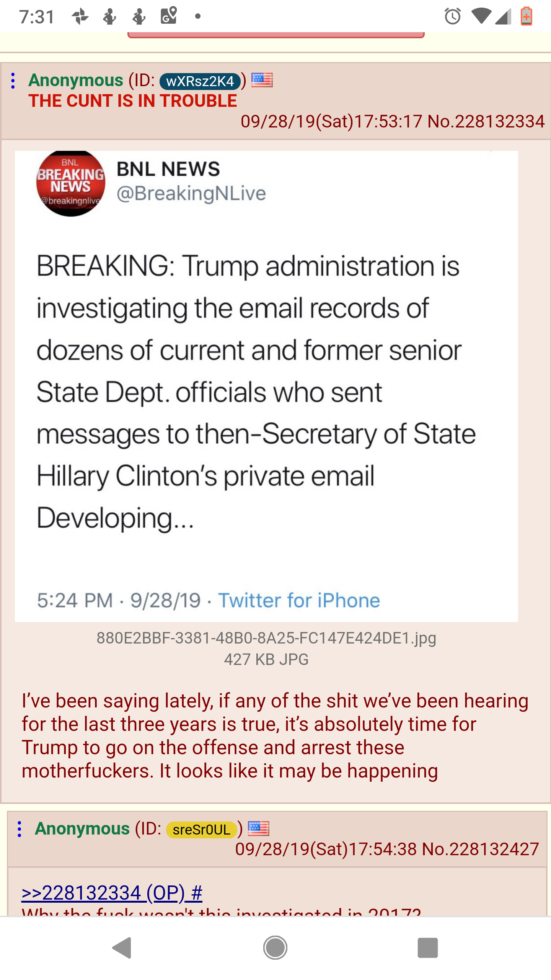Open post menu for ID sreSr0UL
Viewport: 551px width, 980px height.
(20, 829)
